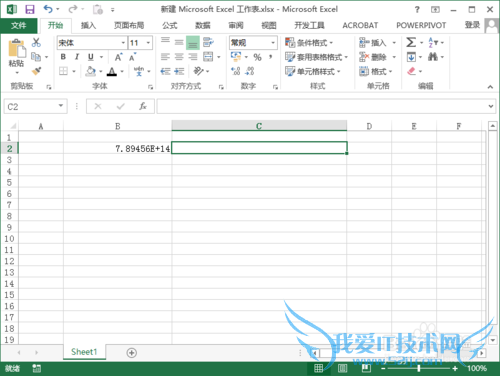Switch to the 插入 Insert tab
The image size is (500, 376).
88,25
